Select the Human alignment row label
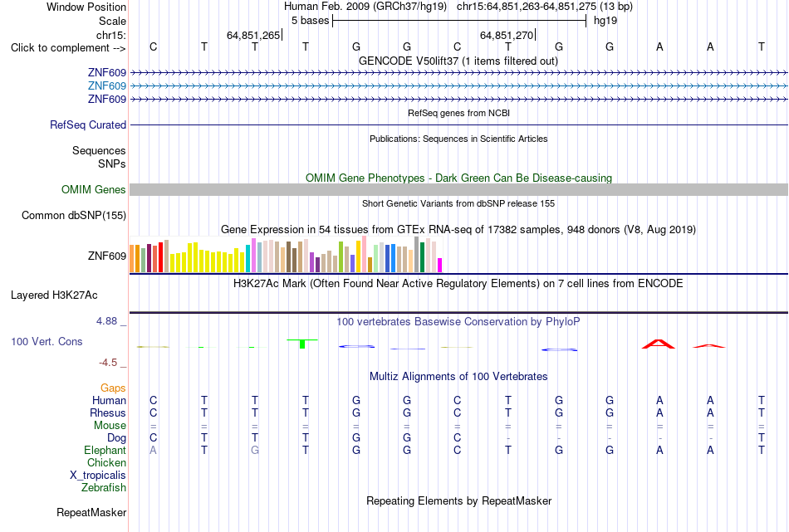 pos(109,400)
